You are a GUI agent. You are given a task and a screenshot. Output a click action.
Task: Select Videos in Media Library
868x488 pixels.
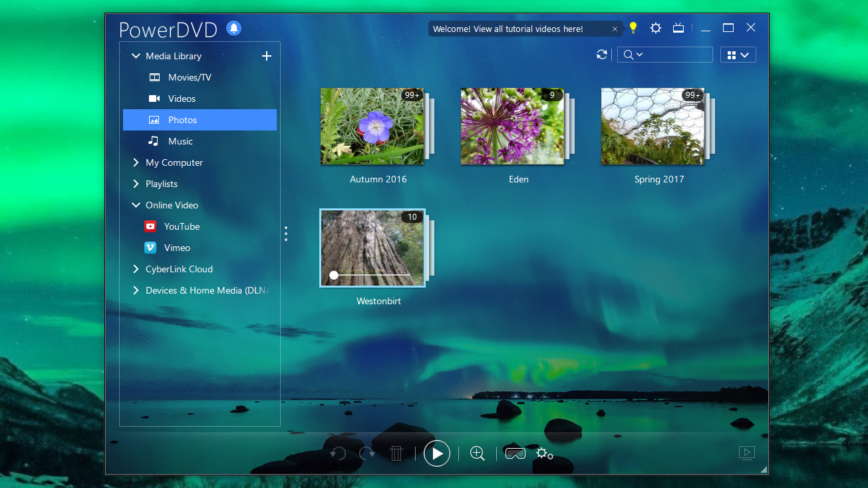pos(200,99)
